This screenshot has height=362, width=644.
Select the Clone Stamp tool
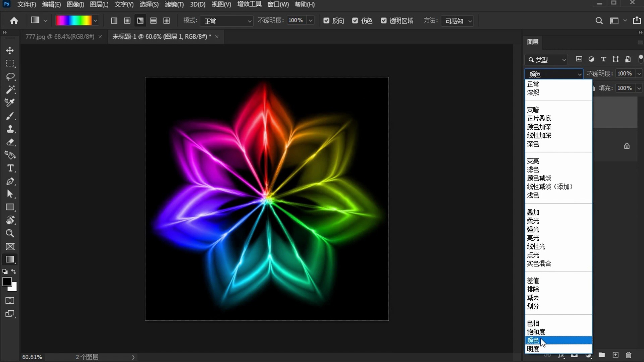(x=10, y=129)
